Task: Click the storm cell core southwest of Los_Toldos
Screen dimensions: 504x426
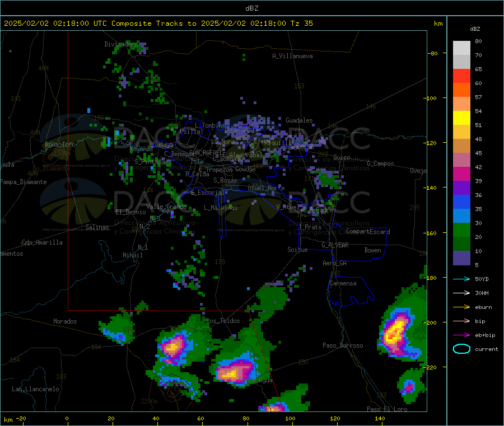Action: 173,347
